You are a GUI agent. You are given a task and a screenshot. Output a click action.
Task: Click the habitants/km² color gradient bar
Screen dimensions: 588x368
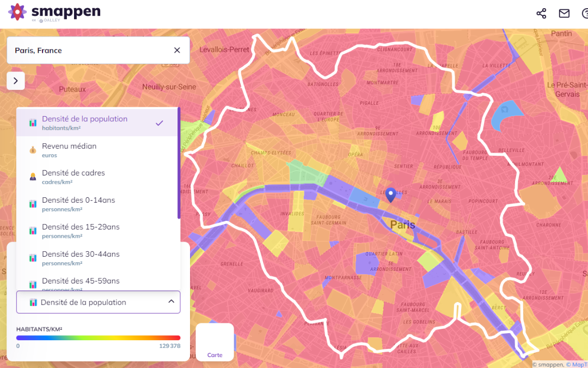(98, 338)
